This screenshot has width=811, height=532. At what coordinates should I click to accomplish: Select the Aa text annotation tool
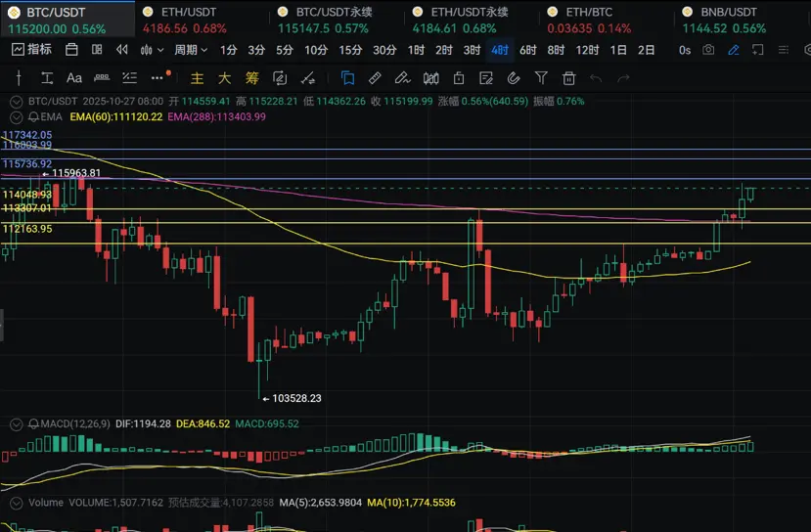point(74,78)
